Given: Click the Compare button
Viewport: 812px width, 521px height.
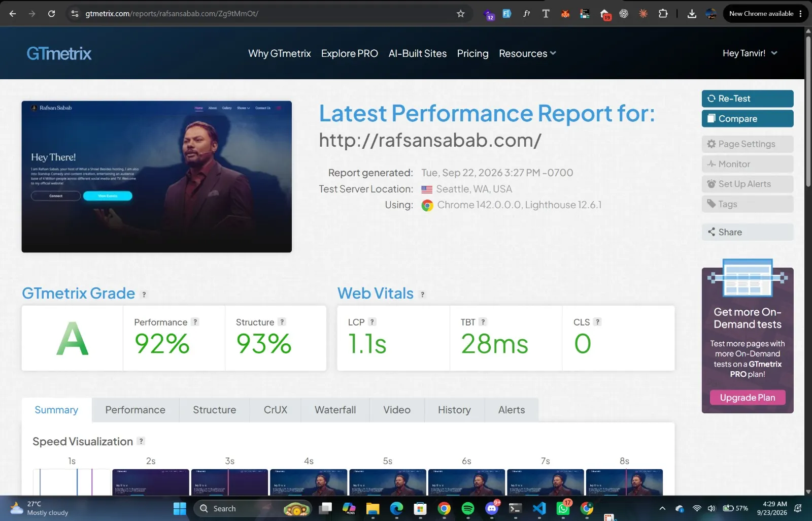Looking at the screenshot, I should point(748,118).
